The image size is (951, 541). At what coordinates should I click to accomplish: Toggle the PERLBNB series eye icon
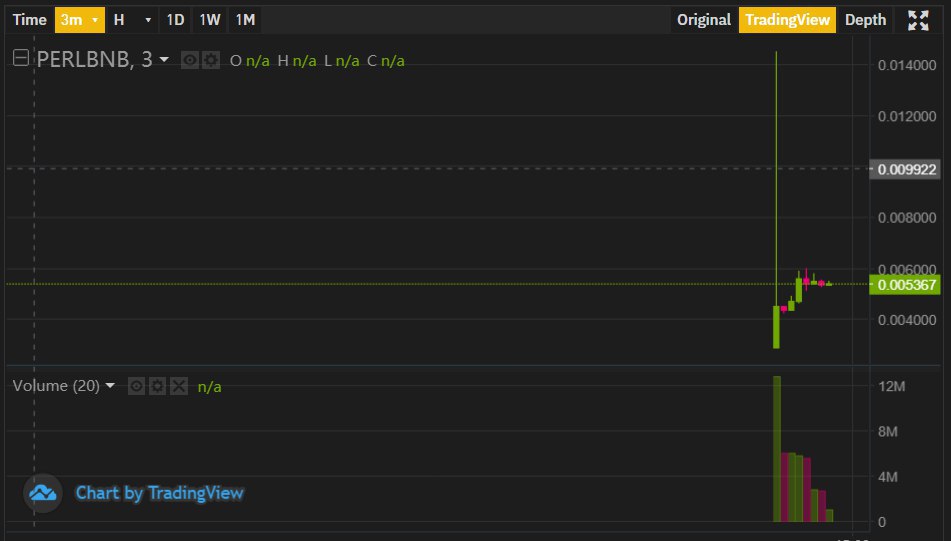click(x=190, y=60)
